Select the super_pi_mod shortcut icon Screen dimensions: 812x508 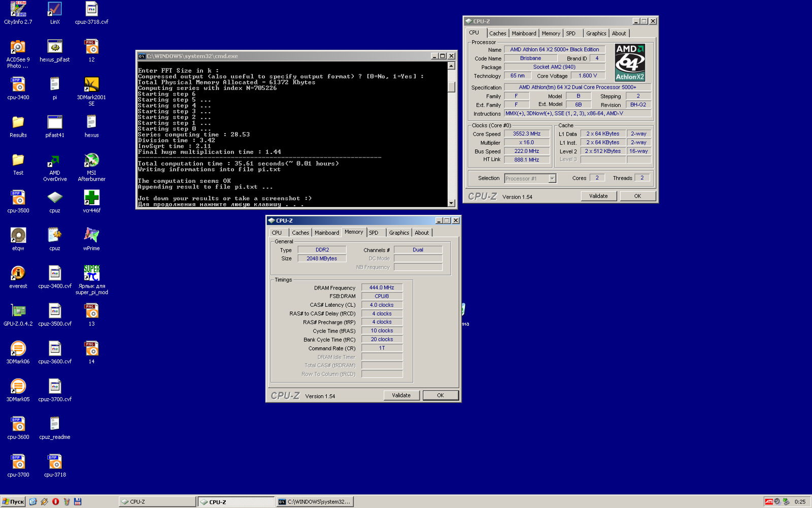(91, 279)
